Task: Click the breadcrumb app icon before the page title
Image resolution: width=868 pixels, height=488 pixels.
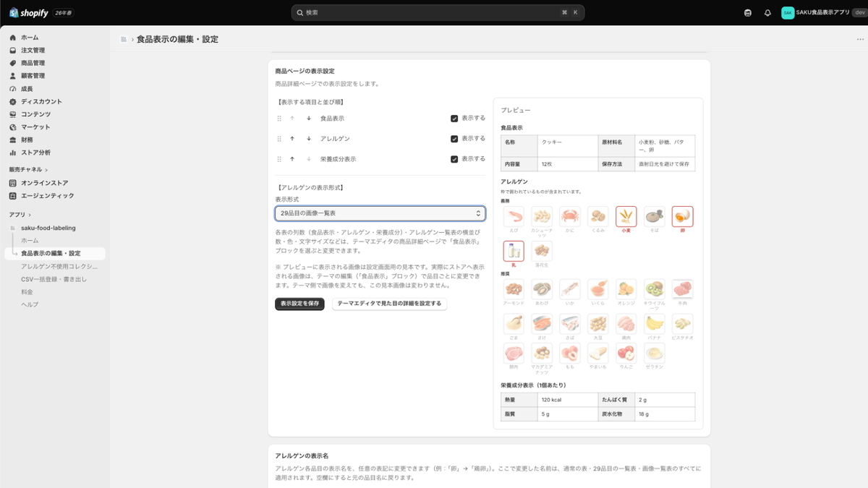Action: click(124, 39)
